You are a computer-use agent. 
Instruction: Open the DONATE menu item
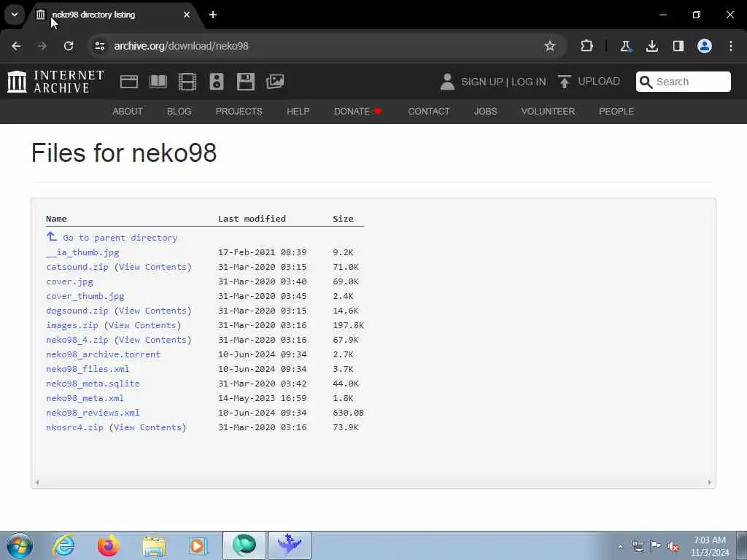coord(357,112)
